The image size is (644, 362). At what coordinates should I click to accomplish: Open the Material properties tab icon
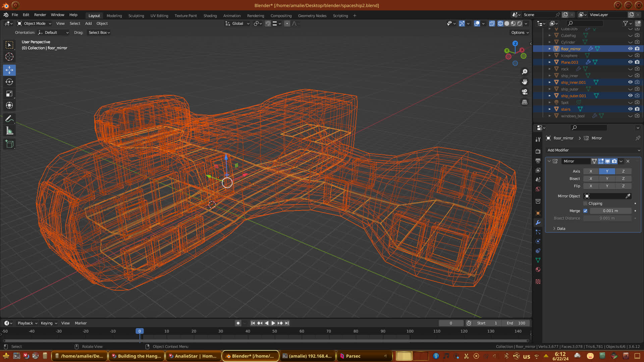(x=538, y=269)
